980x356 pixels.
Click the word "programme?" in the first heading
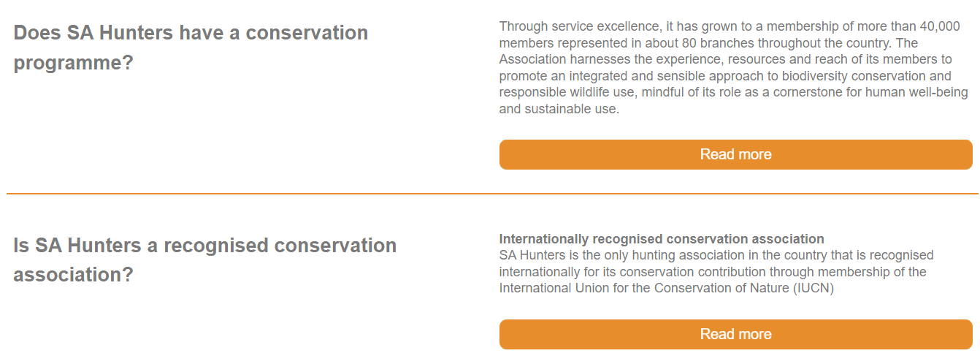[x=73, y=63]
